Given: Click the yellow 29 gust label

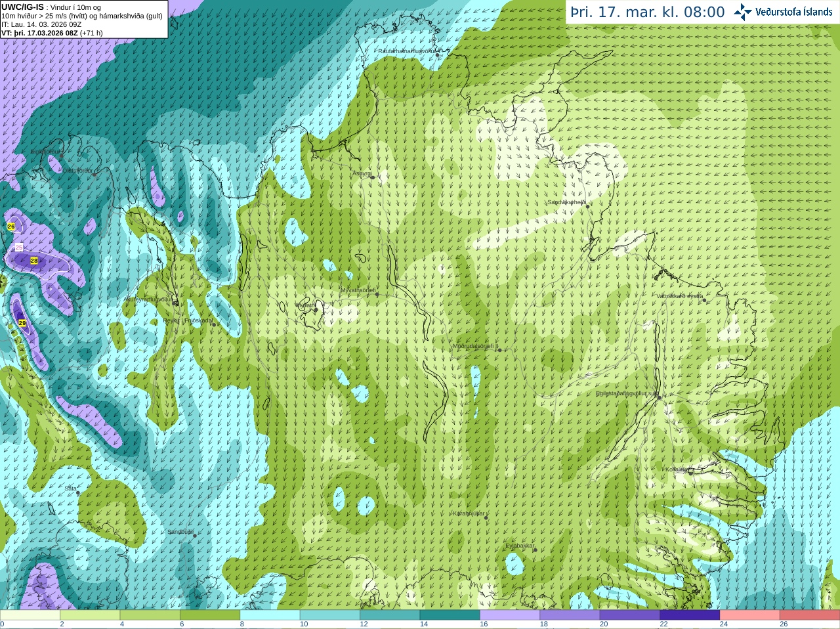Looking at the screenshot, I should [x=22, y=323].
